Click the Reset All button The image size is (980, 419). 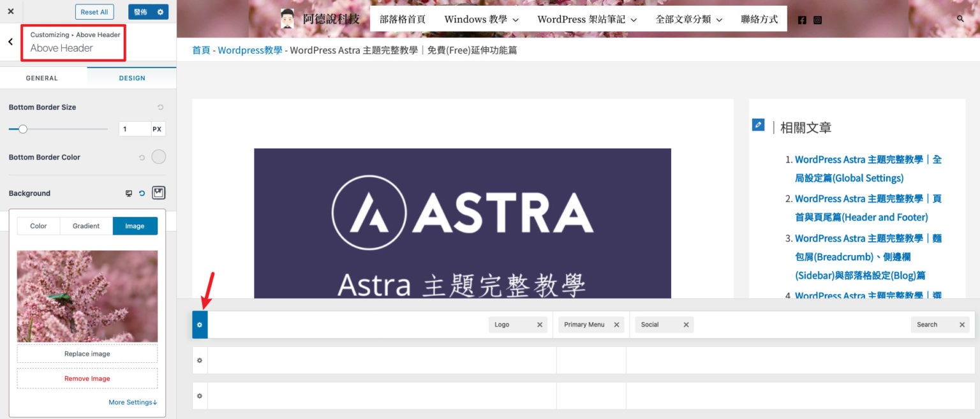[94, 11]
